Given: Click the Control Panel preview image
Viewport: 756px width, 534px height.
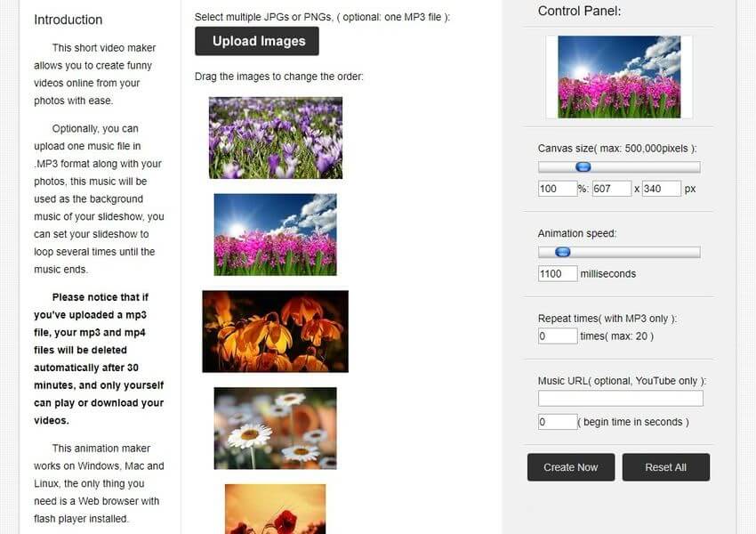Looking at the screenshot, I should pyautogui.click(x=619, y=77).
